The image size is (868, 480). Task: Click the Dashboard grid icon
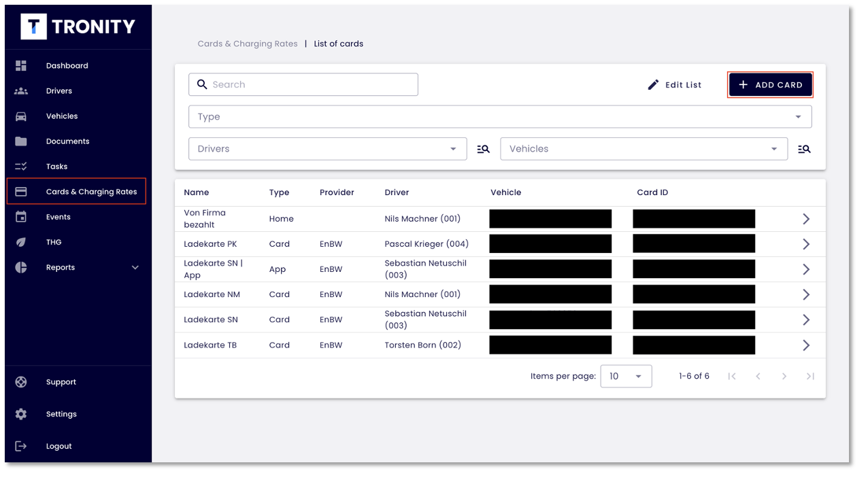[x=21, y=66]
